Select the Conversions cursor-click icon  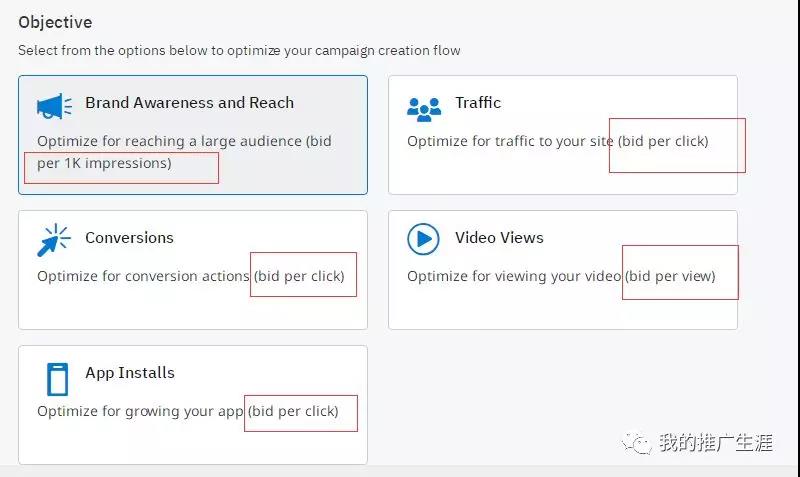click(54, 240)
